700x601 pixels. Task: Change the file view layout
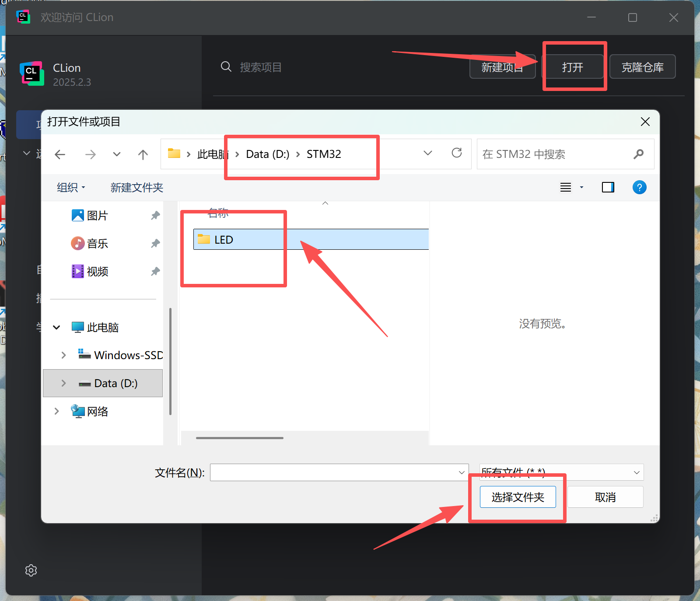(566, 188)
